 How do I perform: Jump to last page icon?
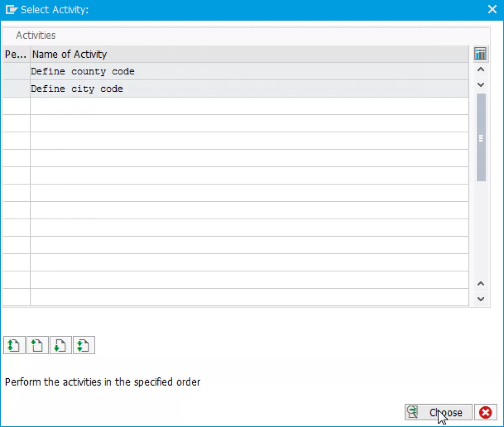coord(84,345)
